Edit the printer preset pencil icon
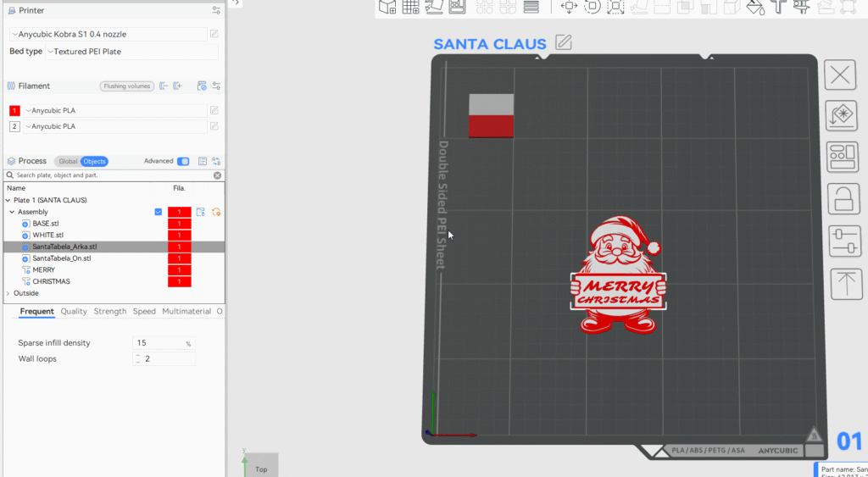 click(x=214, y=34)
